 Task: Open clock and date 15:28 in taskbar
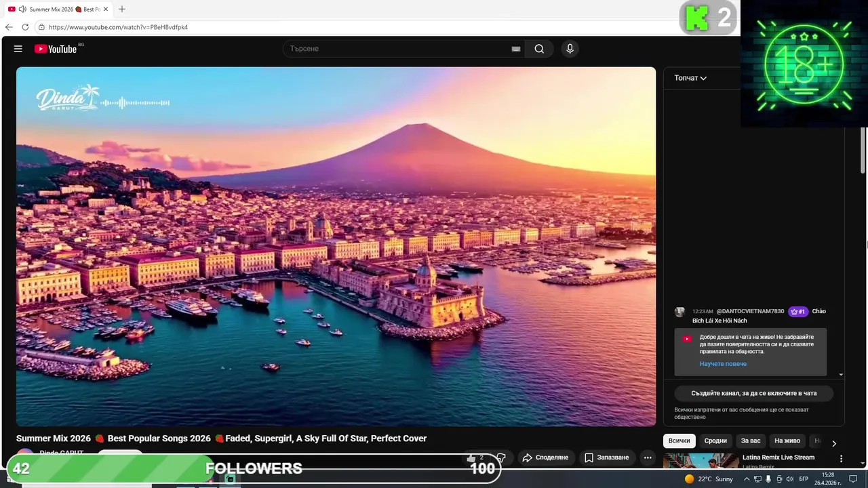pos(828,479)
